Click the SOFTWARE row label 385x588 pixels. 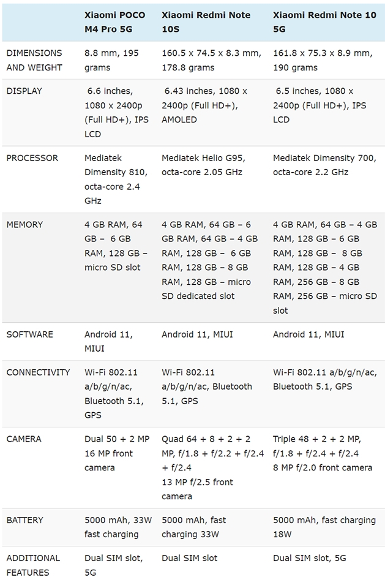(29, 334)
